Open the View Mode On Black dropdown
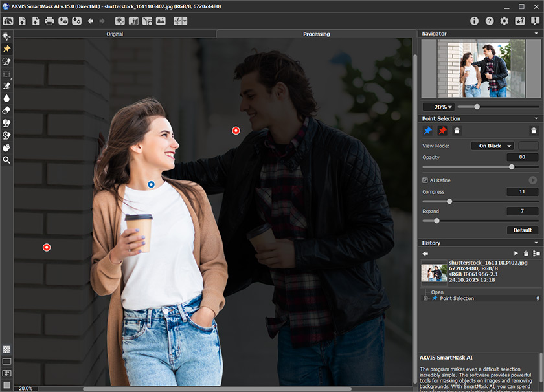The image size is (544, 392). [x=492, y=146]
